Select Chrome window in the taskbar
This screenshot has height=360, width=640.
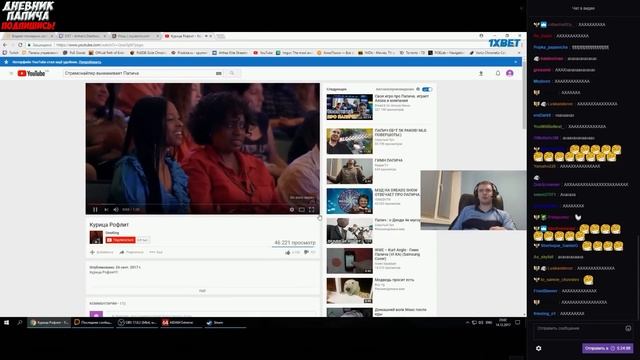point(49,322)
